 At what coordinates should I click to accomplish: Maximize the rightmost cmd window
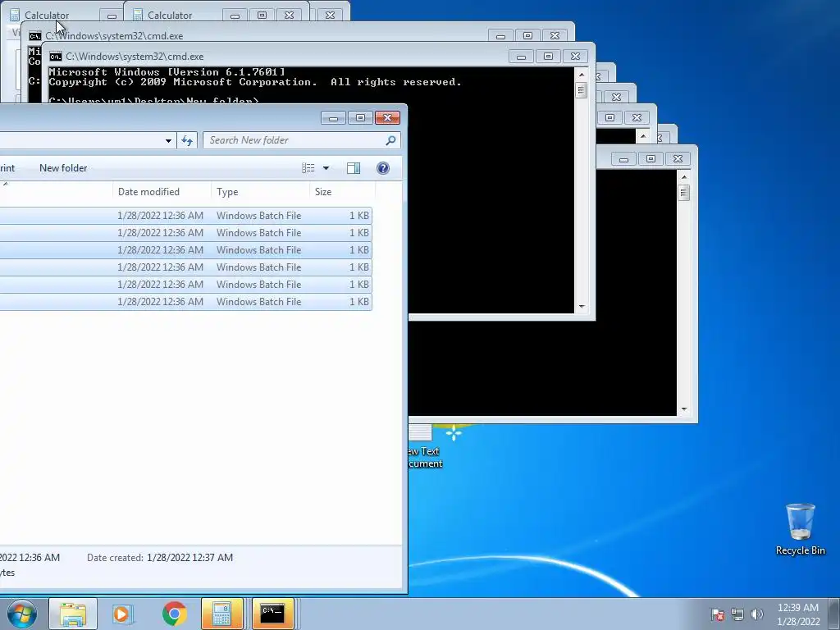651,159
